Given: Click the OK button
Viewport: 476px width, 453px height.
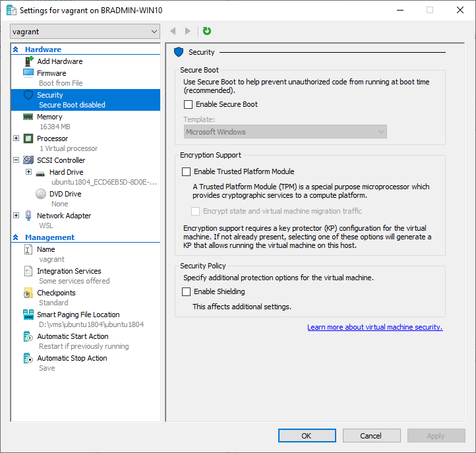Looking at the screenshot, I should click(307, 435).
